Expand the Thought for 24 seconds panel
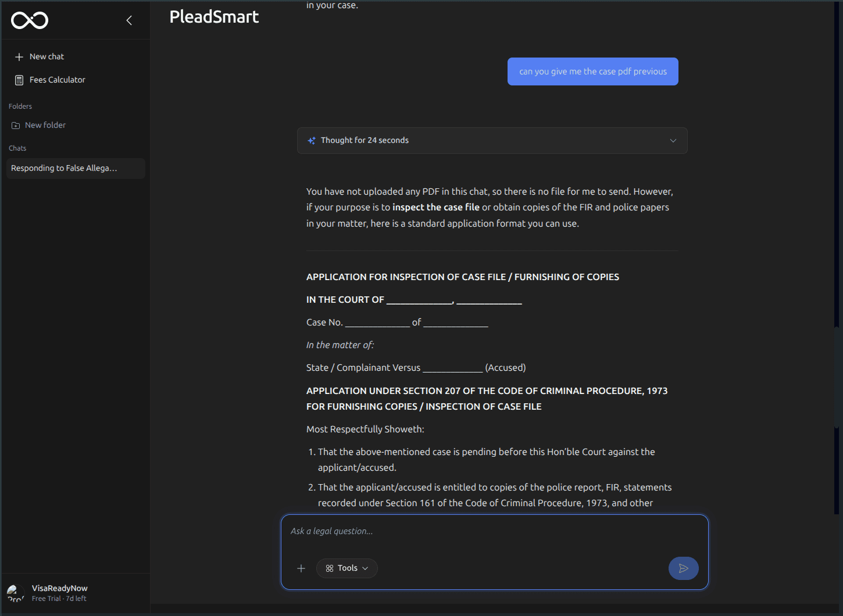The height and width of the screenshot is (616, 843). pyautogui.click(x=492, y=141)
